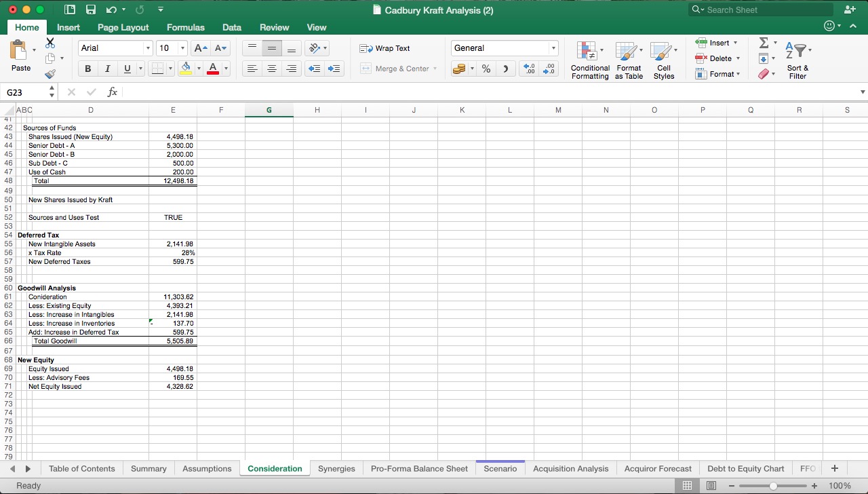868x494 pixels.
Task: Apply percent style format
Action: pyautogui.click(x=486, y=69)
